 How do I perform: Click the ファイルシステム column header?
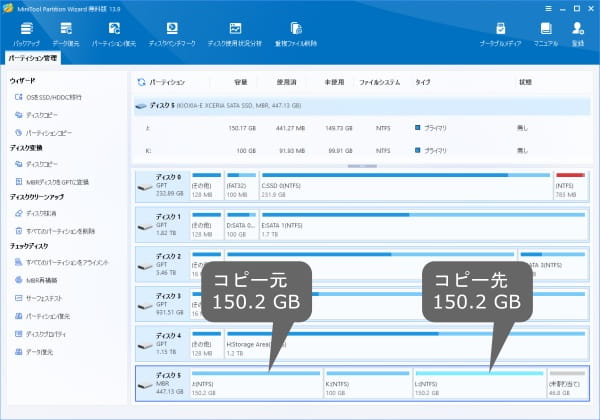[x=380, y=82]
